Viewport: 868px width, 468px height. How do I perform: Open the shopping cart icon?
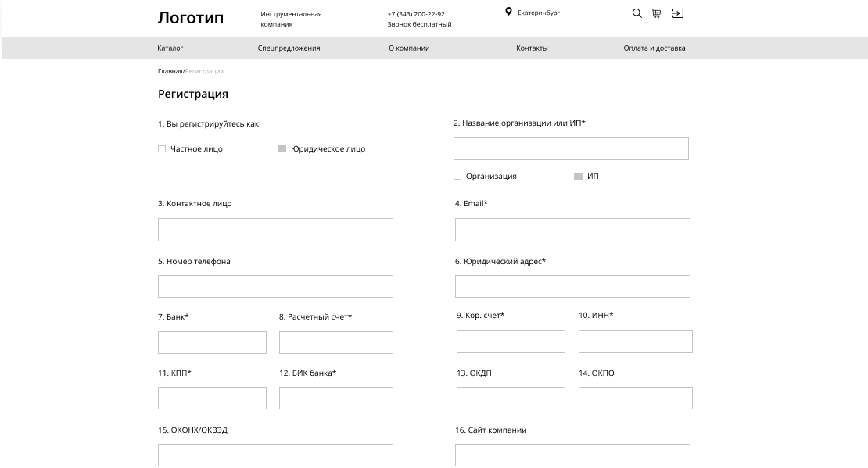[x=656, y=13]
